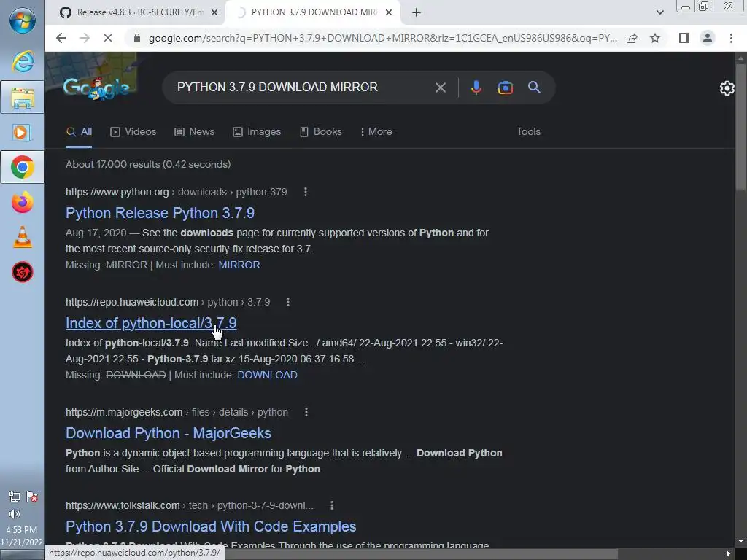Submit search with magnifying glass icon
The width and height of the screenshot is (747, 560).
[x=534, y=87]
